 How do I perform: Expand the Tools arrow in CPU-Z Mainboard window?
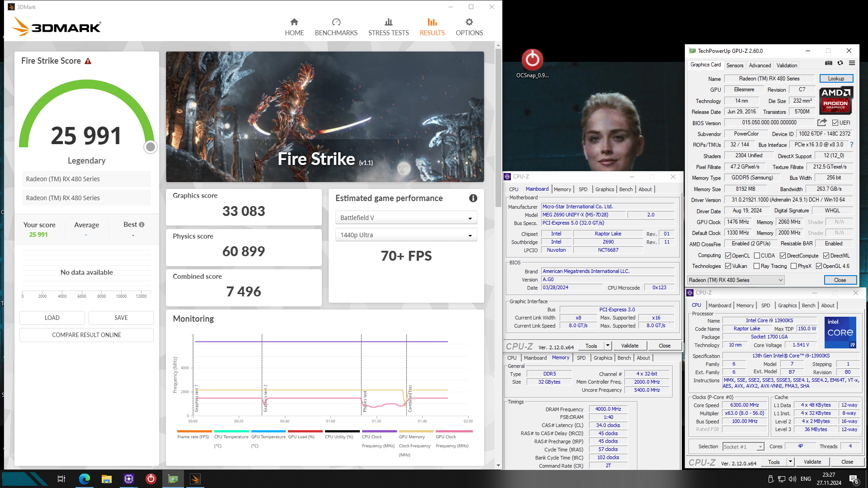608,346
